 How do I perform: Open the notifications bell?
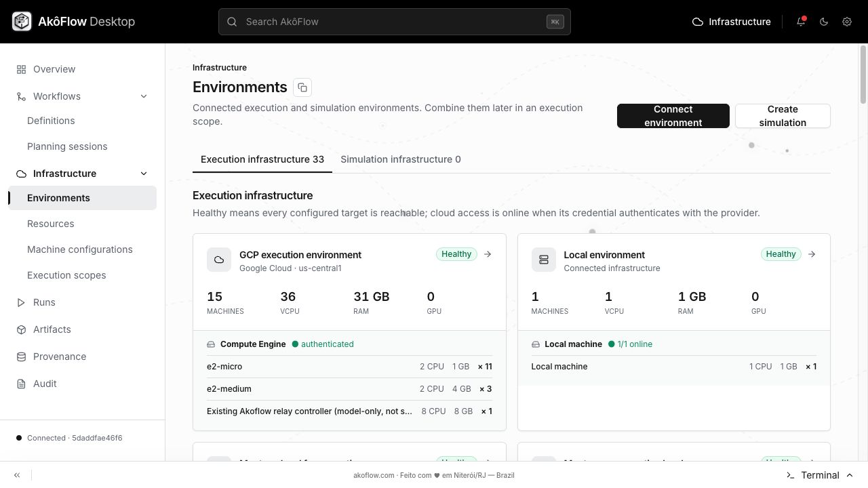pos(801,22)
